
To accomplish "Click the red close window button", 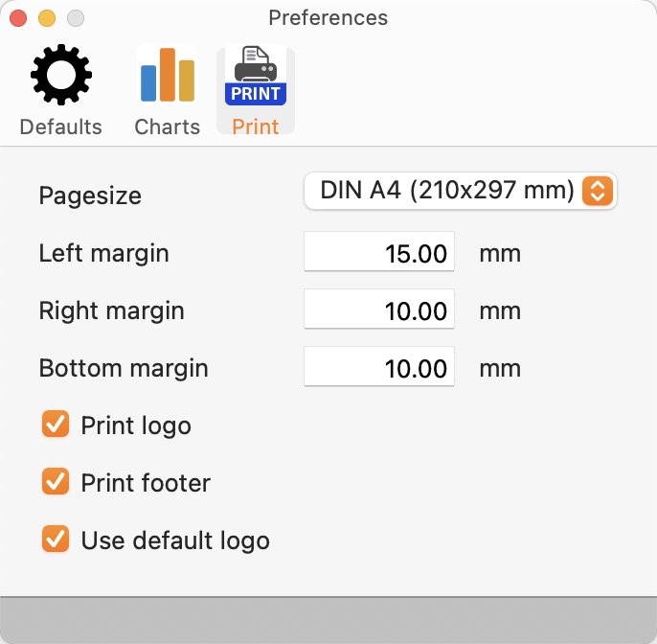I will [18, 18].
